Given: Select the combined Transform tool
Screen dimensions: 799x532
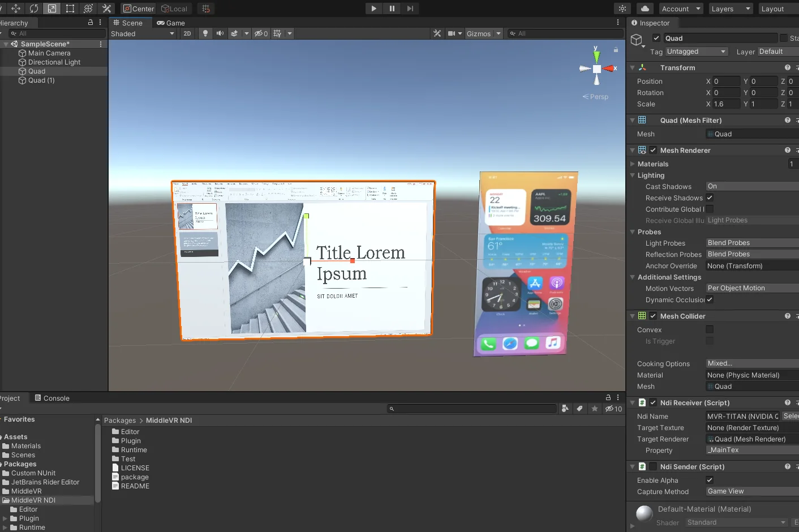Looking at the screenshot, I should tap(88, 8).
